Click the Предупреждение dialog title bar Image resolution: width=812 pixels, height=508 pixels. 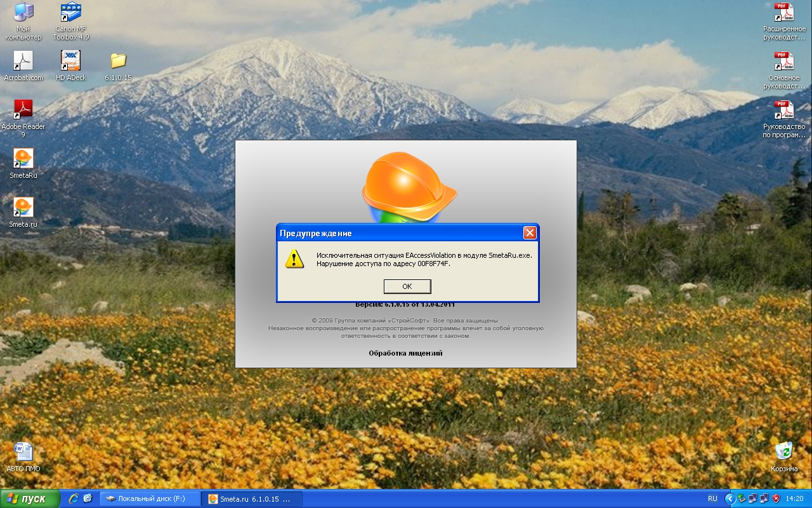pos(407,233)
